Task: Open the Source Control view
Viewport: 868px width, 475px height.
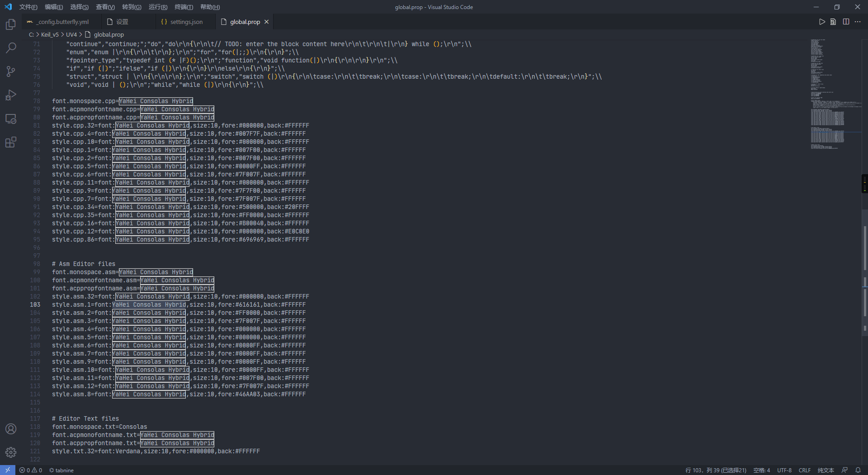Action: click(11, 71)
